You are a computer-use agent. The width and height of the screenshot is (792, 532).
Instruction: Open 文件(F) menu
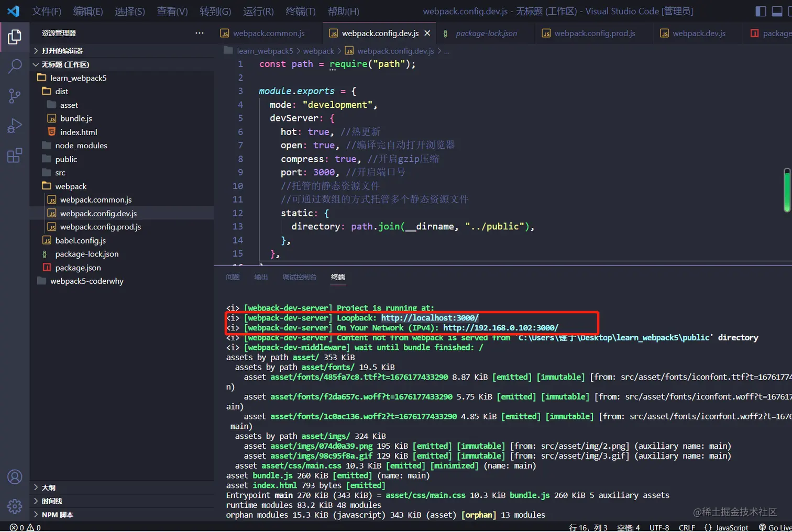[x=47, y=11]
